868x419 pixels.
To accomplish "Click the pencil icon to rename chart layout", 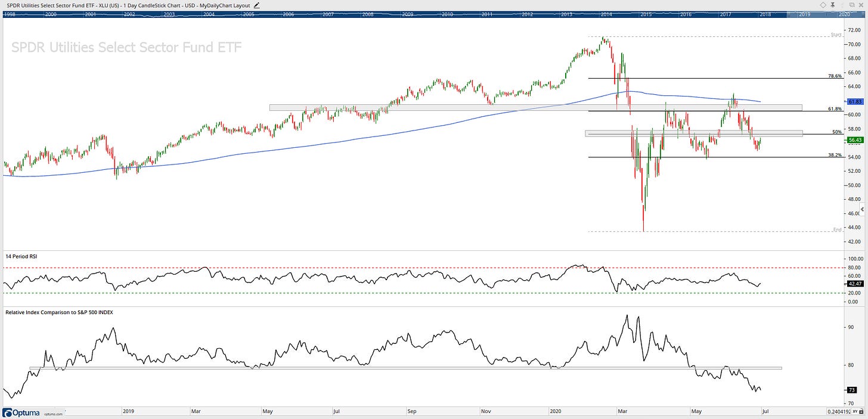I will point(257,5).
